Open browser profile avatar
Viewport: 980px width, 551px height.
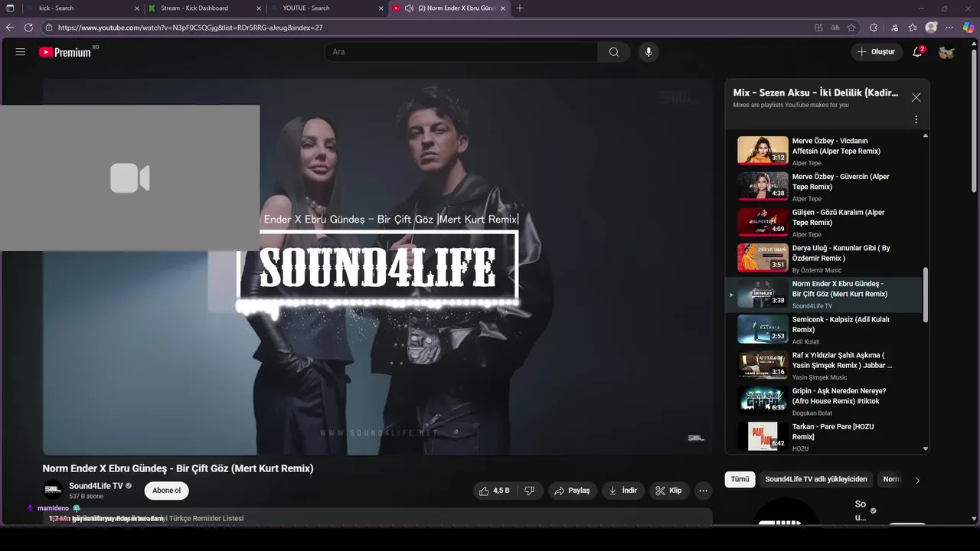click(931, 28)
